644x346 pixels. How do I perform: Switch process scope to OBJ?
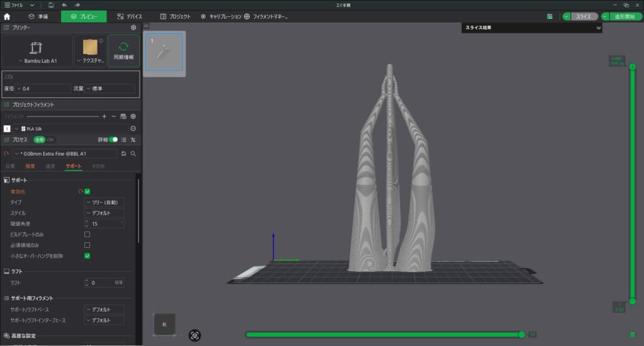point(50,140)
